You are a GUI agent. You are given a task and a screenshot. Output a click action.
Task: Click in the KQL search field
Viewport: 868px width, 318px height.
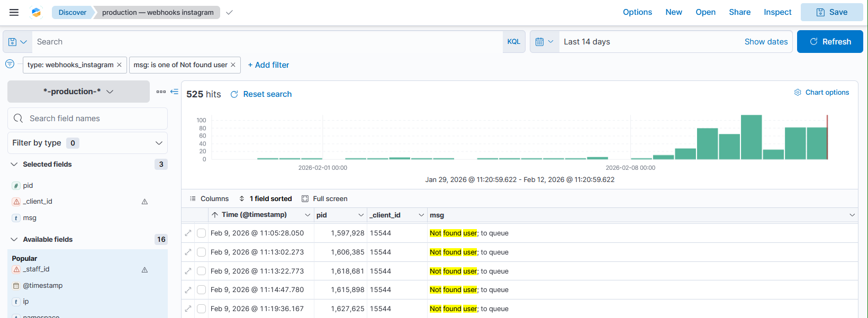click(267, 42)
